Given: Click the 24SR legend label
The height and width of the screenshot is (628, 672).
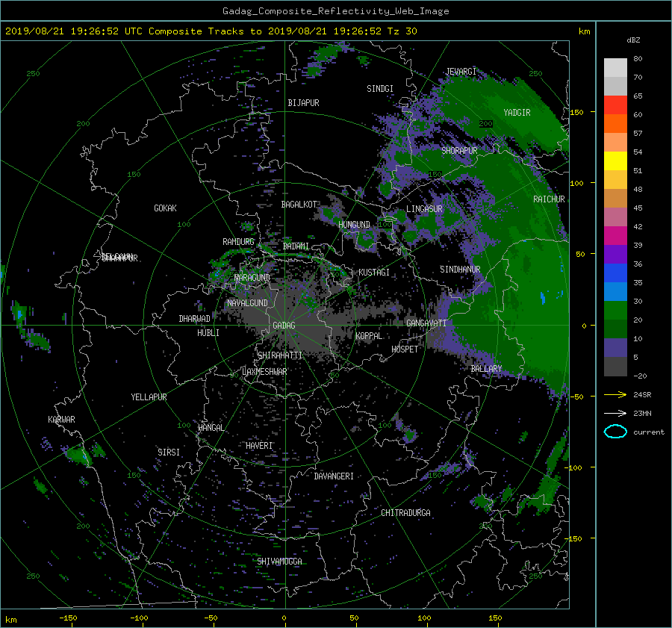Looking at the screenshot, I should (x=642, y=394).
